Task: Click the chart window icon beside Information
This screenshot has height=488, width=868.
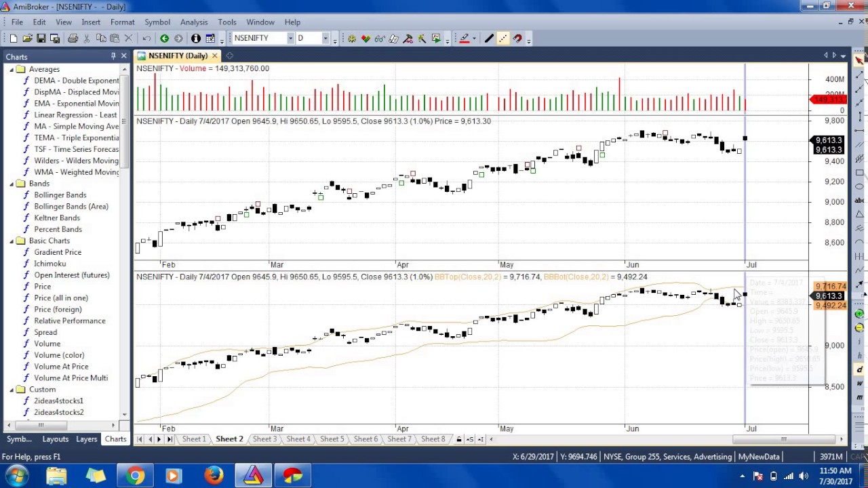Action: (210, 39)
